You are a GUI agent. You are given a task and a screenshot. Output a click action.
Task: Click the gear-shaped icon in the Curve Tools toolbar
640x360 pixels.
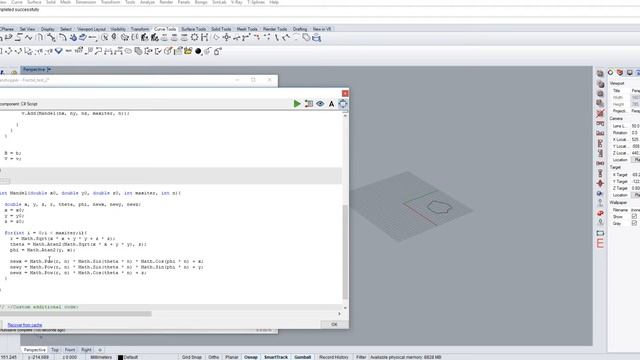coord(194,38)
